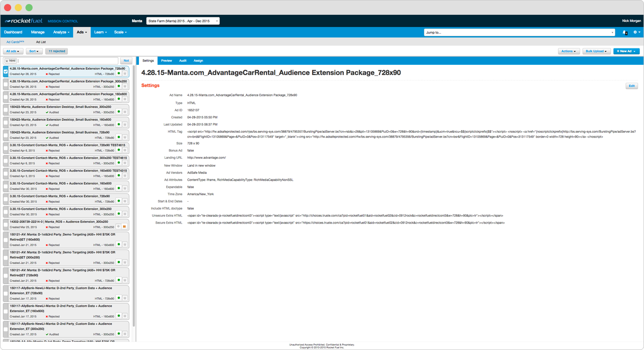Image resolution: width=644 pixels, height=350 pixels.
Task: Check the 14302-208739-22214-0 ad checkbox
Action: (x=6, y=224)
